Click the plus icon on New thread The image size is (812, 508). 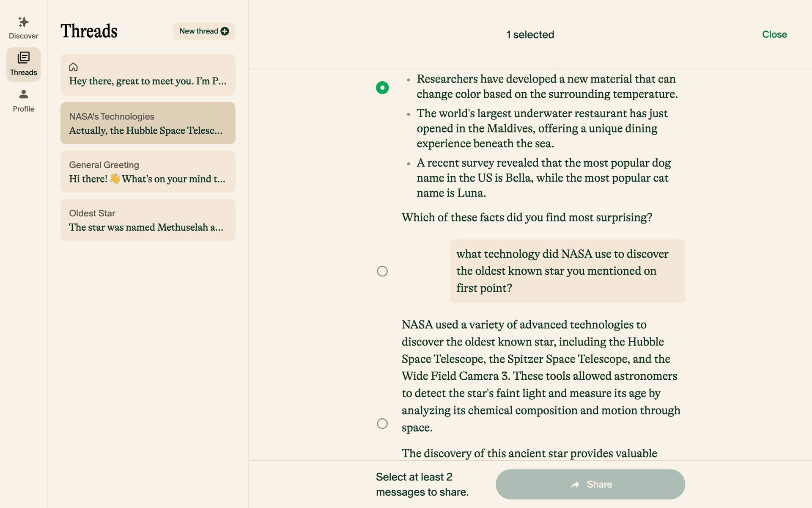click(x=225, y=31)
